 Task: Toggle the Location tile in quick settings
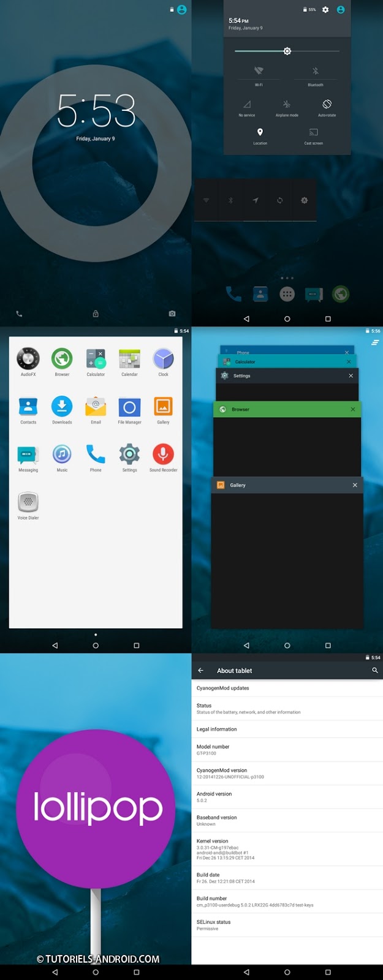260,135
